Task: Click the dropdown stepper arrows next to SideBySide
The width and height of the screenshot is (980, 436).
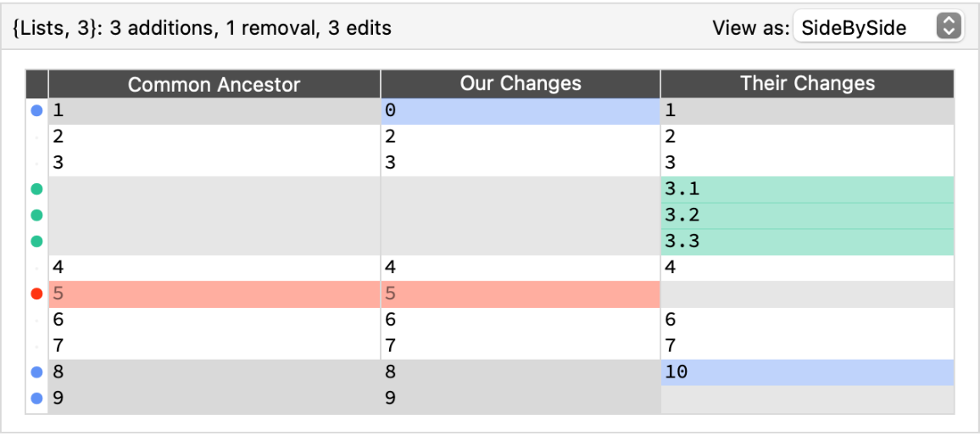Action: click(x=949, y=27)
